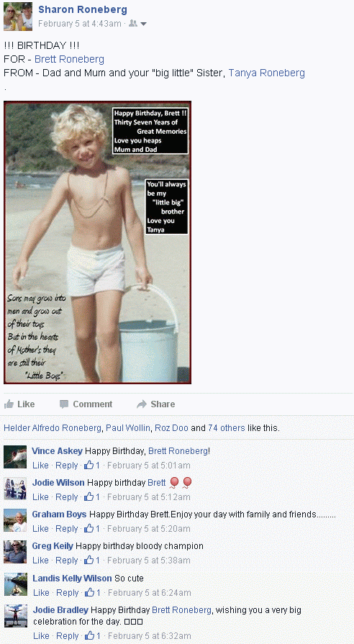Click the Share arrow icon
The image size is (354, 644).
[x=141, y=404]
